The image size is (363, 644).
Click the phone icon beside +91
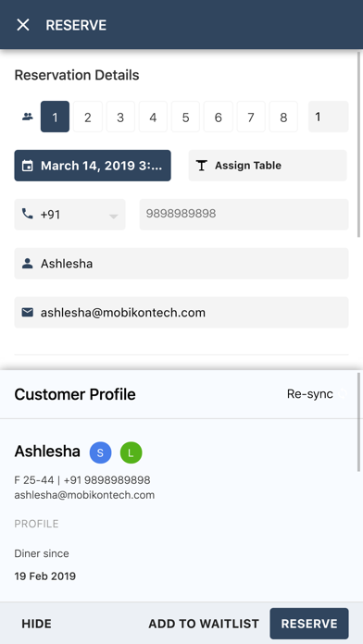27,214
